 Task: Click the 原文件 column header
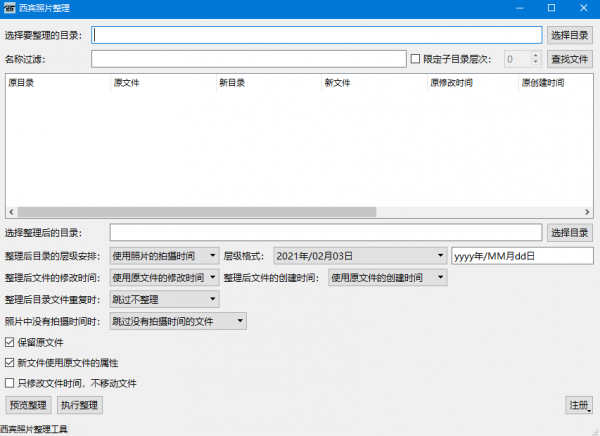[x=164, y=83]
